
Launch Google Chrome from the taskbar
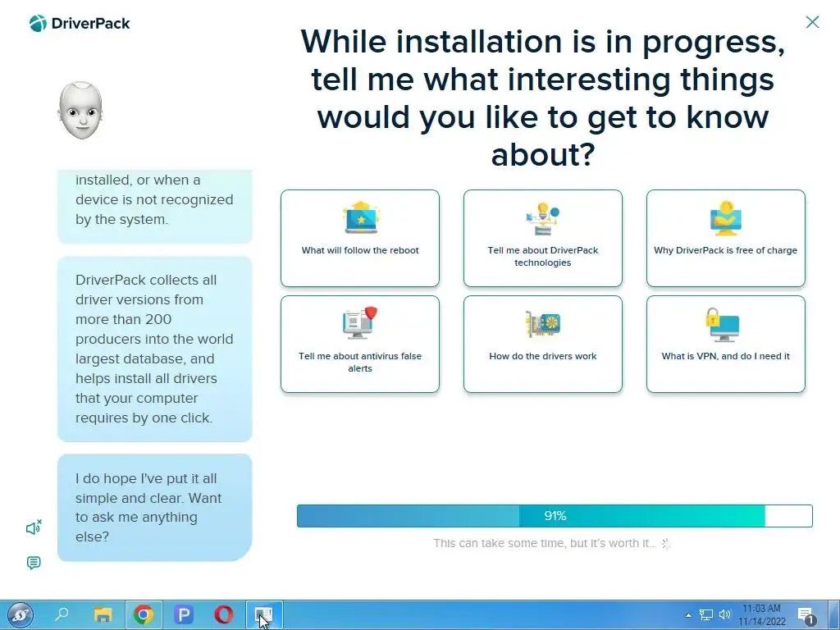point(143,614)
